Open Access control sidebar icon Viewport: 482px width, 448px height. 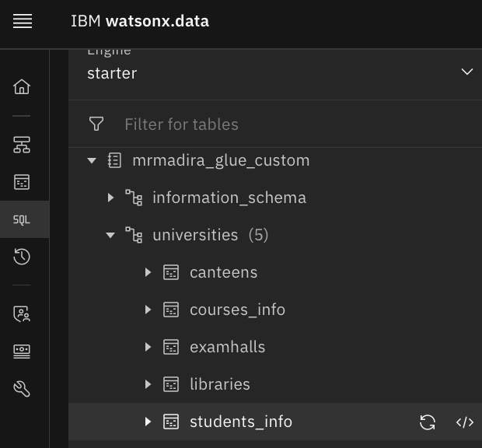22,314
